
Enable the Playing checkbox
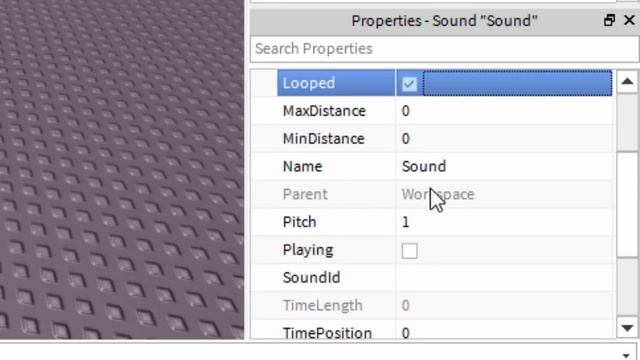(x=409, y=251)
